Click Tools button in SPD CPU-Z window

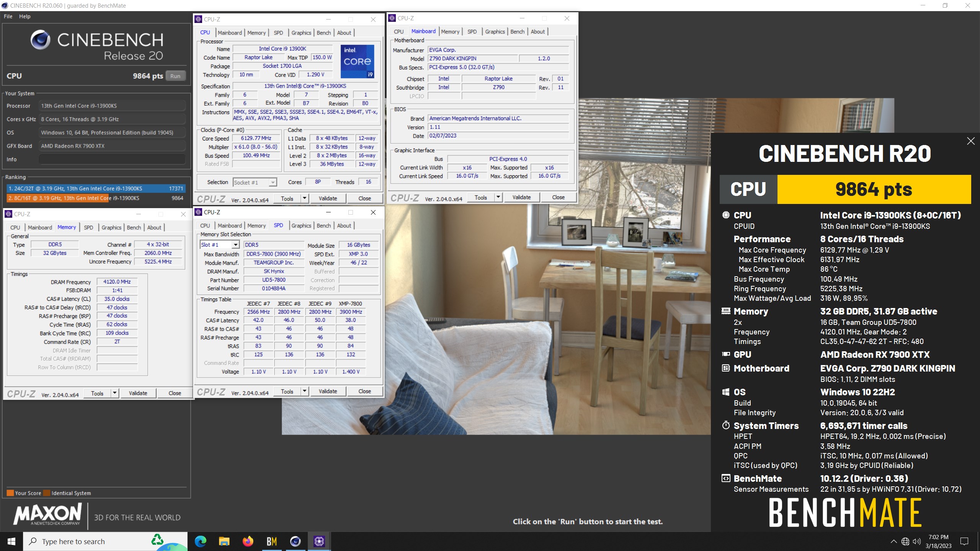(x=287, y=391)
